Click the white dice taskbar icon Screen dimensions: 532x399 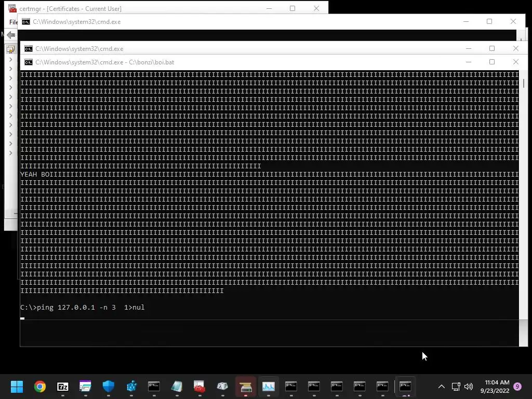tap(222, 387)
